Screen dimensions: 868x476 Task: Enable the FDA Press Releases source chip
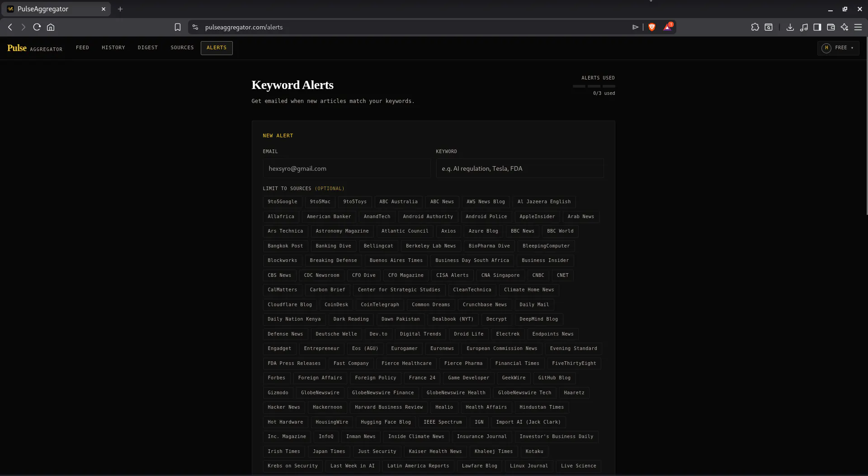(x=294, y=364)
